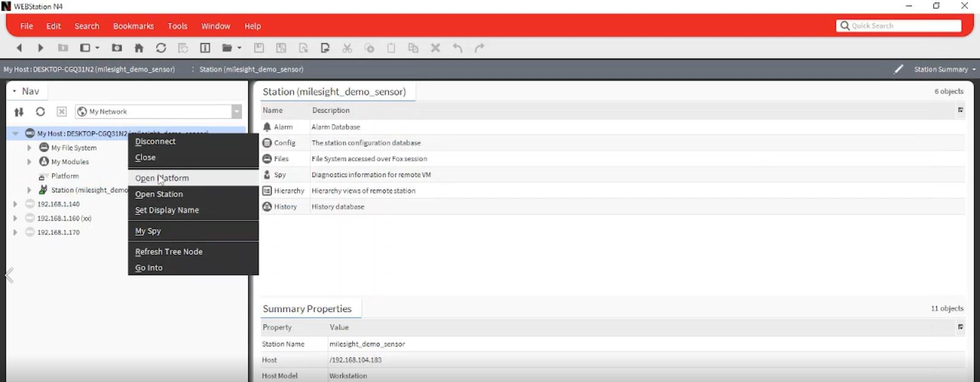Expand the 192.168.1.170 node
Image resolution: width=980 pixels, height=382 pixels.
click(x=15, y=232)
